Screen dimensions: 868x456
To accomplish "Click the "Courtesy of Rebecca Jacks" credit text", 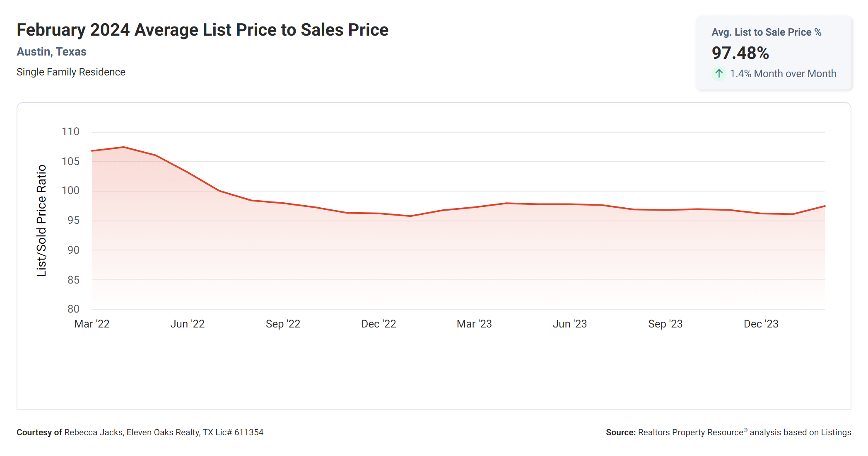I will pyautogui.click(x=140, y=432).
